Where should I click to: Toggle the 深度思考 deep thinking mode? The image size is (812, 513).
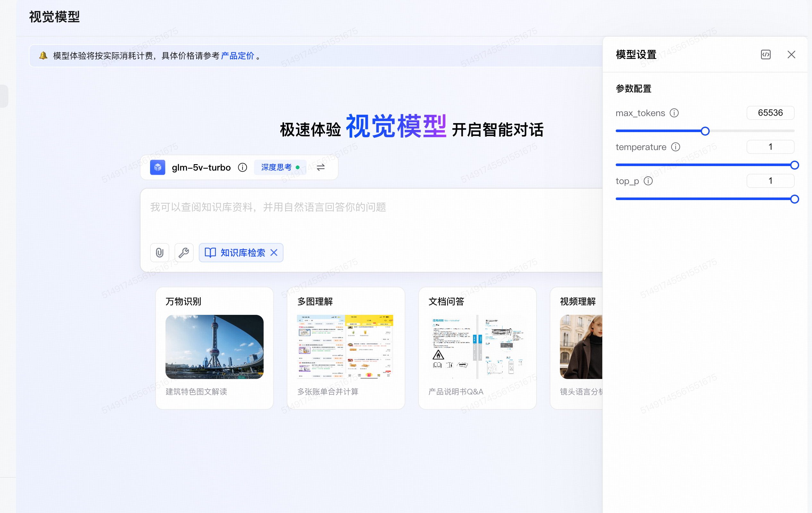coord(280,167)
